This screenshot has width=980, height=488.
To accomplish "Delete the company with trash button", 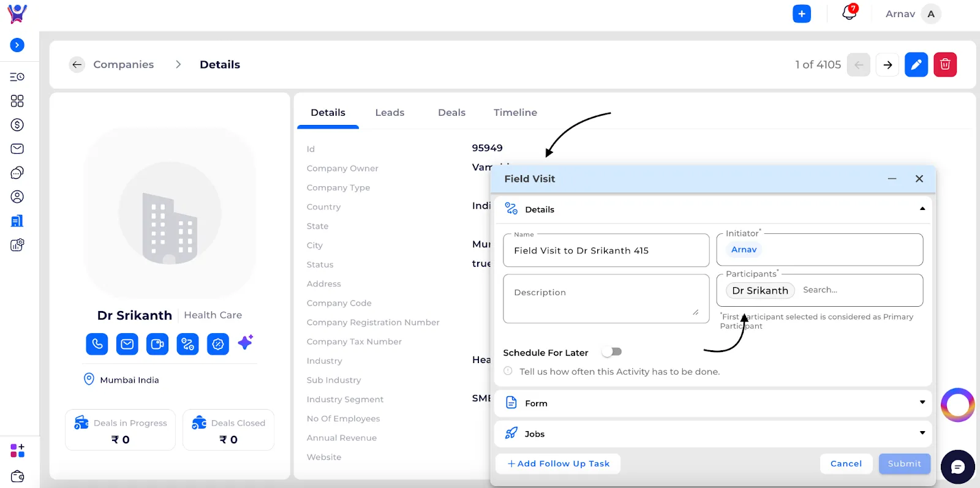I will 945,64.
